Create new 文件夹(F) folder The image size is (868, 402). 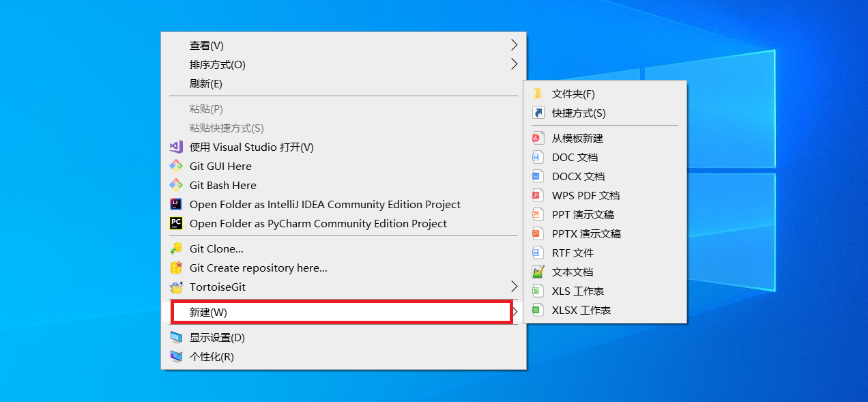click(x=605, y=94)
